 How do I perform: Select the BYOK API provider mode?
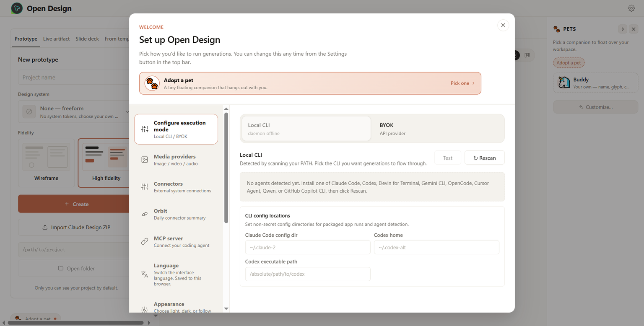[x=438, y=129]
